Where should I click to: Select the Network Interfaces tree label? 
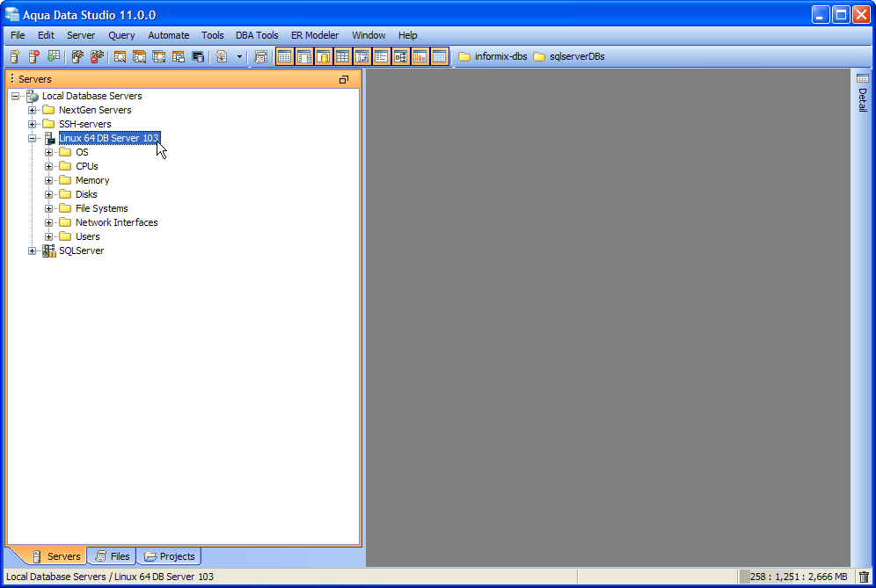coord(117,222)
